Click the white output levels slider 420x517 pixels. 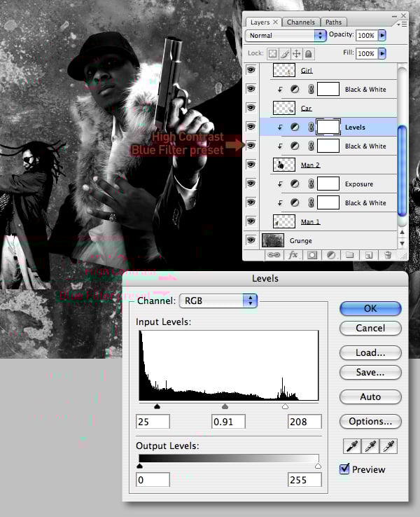pyautogui.click(x=318, y=466)
